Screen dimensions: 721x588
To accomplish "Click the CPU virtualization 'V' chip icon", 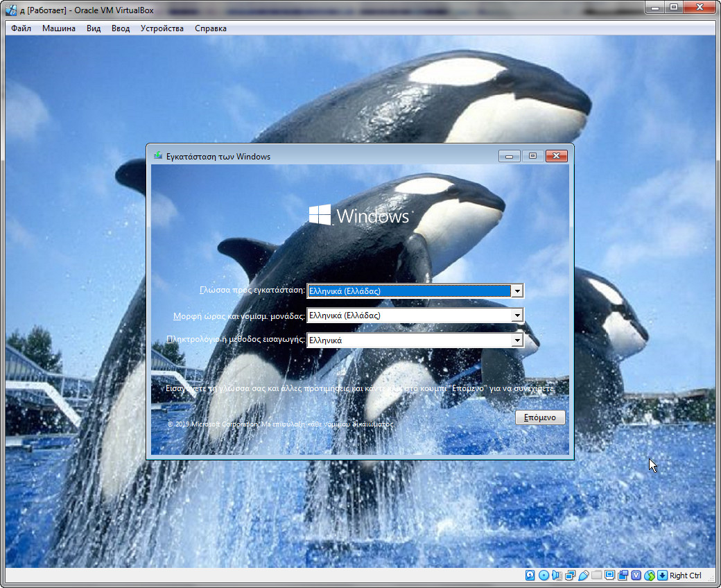I will pos(636,576).
